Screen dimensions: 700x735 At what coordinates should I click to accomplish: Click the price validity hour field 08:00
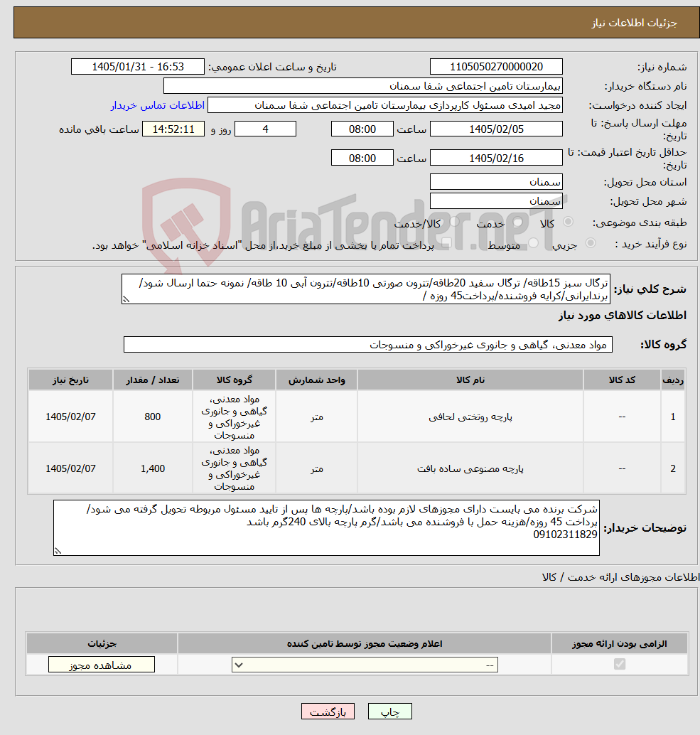(362, 158)
